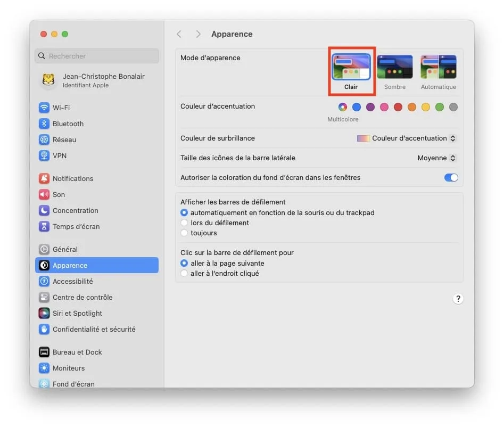Open the 'Notifications' text label
The image size is (504, 427).
[x=73, y=179]
